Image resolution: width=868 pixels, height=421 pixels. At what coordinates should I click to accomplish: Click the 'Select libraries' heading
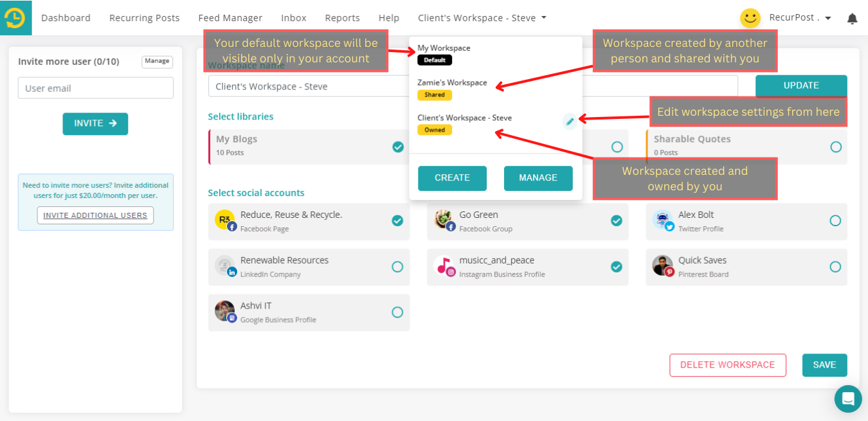pos(240,116)
